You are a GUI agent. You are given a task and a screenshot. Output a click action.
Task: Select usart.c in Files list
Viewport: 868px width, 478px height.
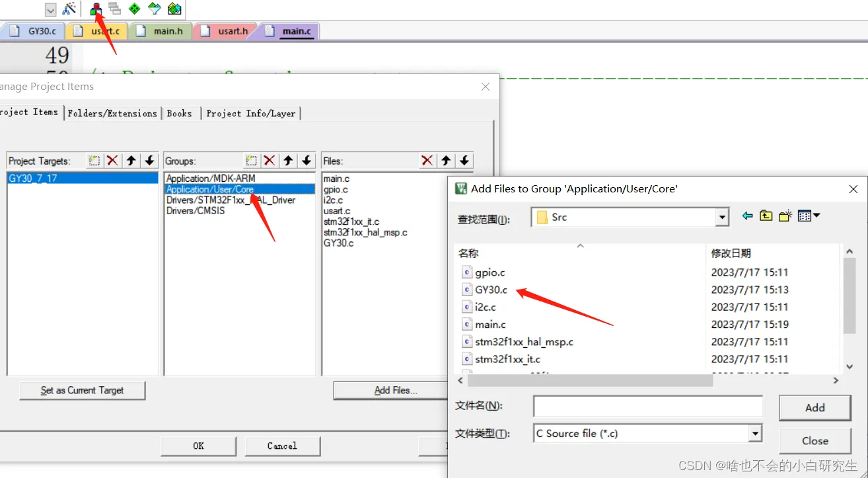337,211
